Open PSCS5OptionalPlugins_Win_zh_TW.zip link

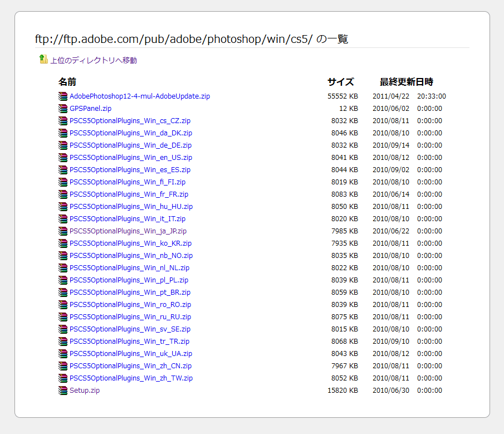coord(131,377)
